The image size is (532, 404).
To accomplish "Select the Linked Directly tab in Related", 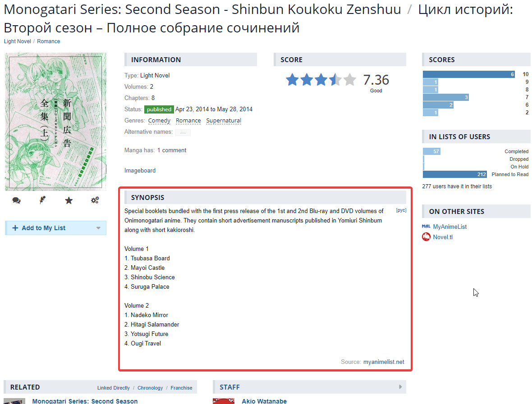I will pyautogui.click(x=113, y=388).
